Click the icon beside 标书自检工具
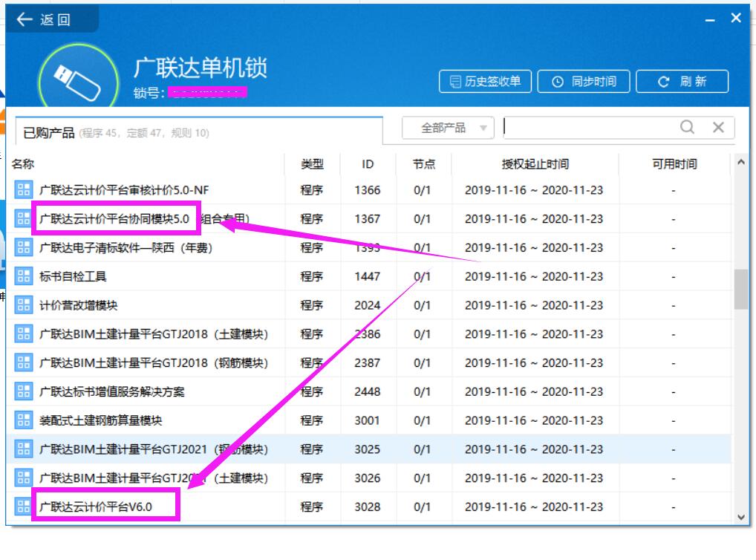Screen dimensions: 756x560 23,276
